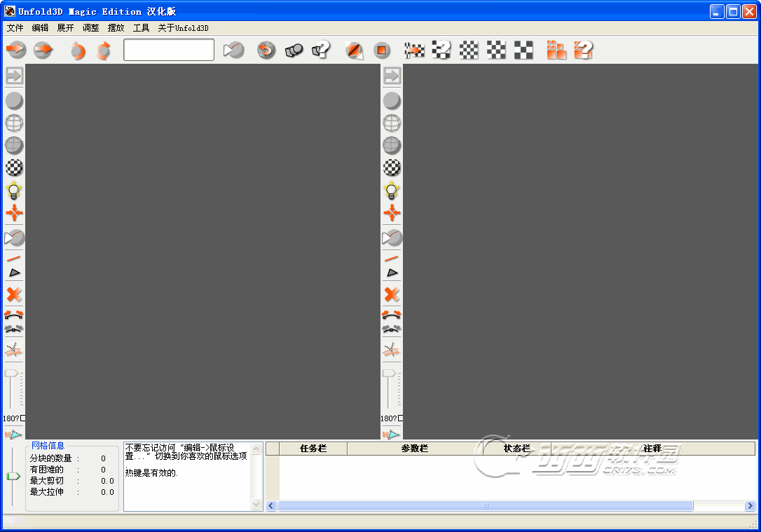Click the grey curved edge-loop icon in left sidebar
This screenshot has height=532, width=761.
click(13, 329)
